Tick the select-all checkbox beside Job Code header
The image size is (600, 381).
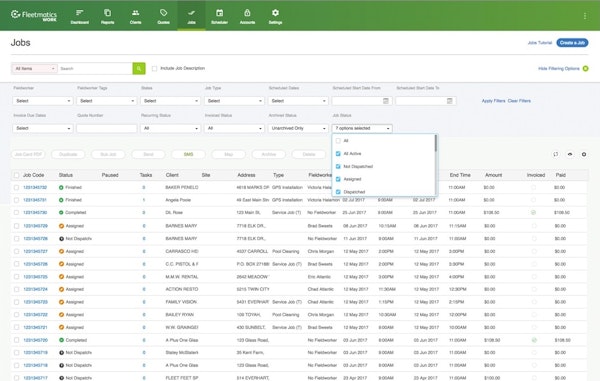(x=16, y=175)
